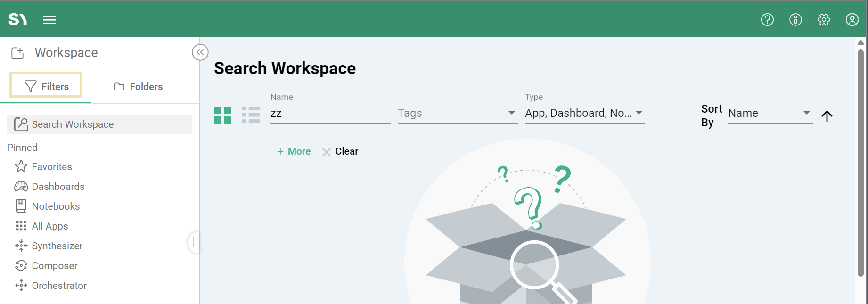This screenshot has height=304, width=868.
Task: Switch to the Folders tab
Action: click(139, 87)
